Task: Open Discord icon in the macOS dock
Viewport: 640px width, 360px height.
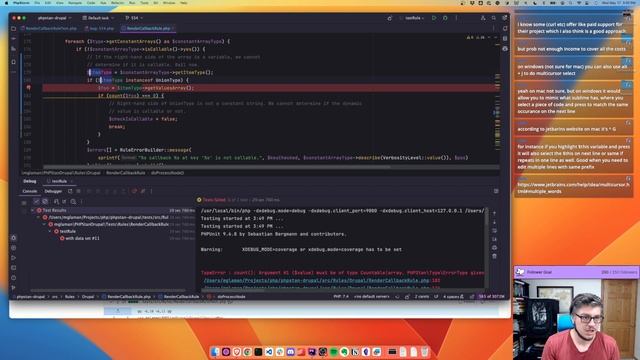Action: click(291, 352)
